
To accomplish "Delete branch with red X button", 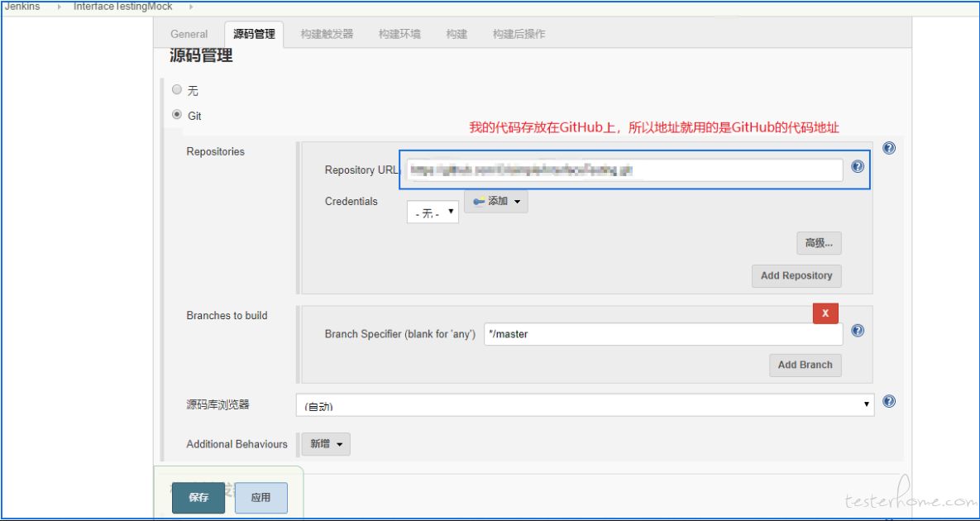I will point(825,313).
